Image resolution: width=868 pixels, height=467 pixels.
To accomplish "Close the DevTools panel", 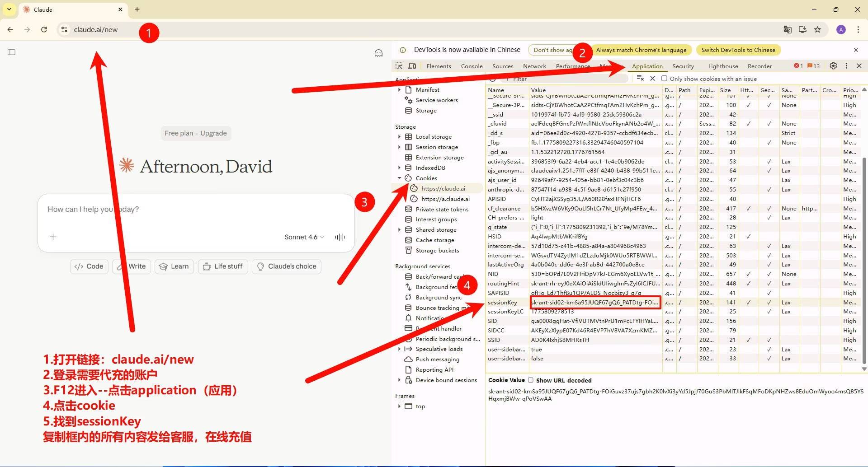I will coord(859,66).
